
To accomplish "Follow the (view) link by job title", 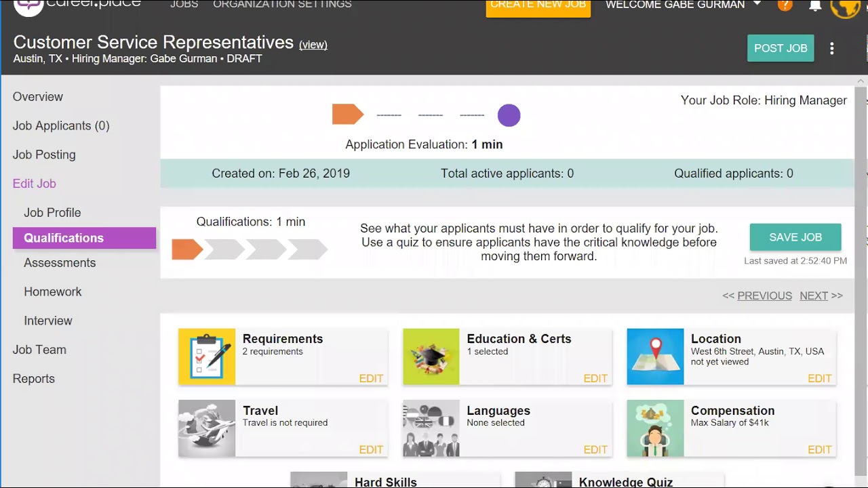I will click(x=313, y=45).
